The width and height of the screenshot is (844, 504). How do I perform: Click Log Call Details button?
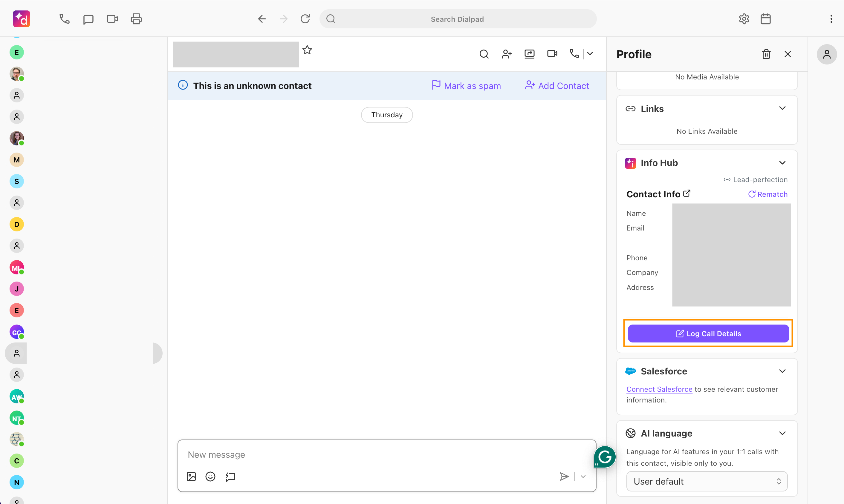(x=708, y=334)
